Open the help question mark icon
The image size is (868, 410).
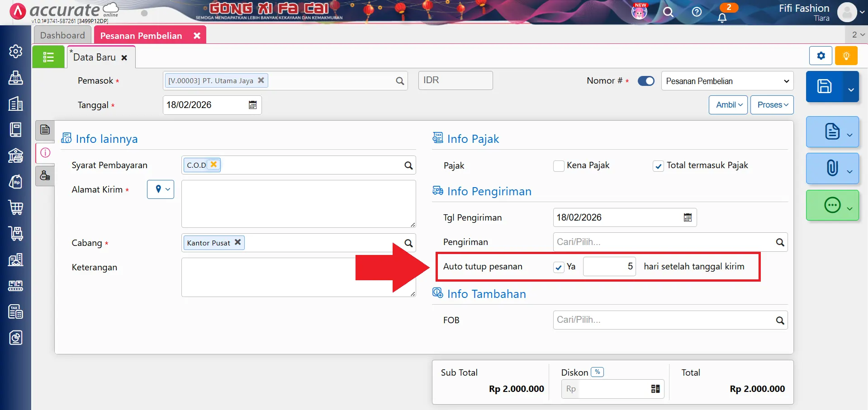click(x=697, y=12)
